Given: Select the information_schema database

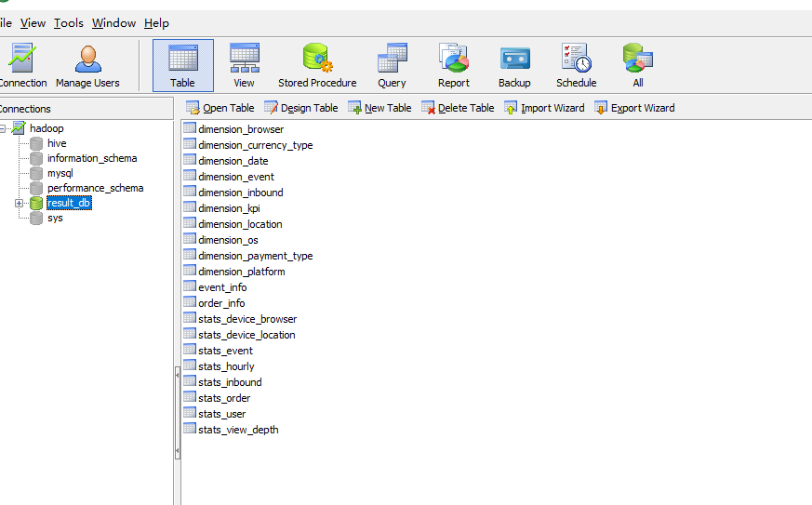Looking at the screenshot, I should tap(92, 158).
